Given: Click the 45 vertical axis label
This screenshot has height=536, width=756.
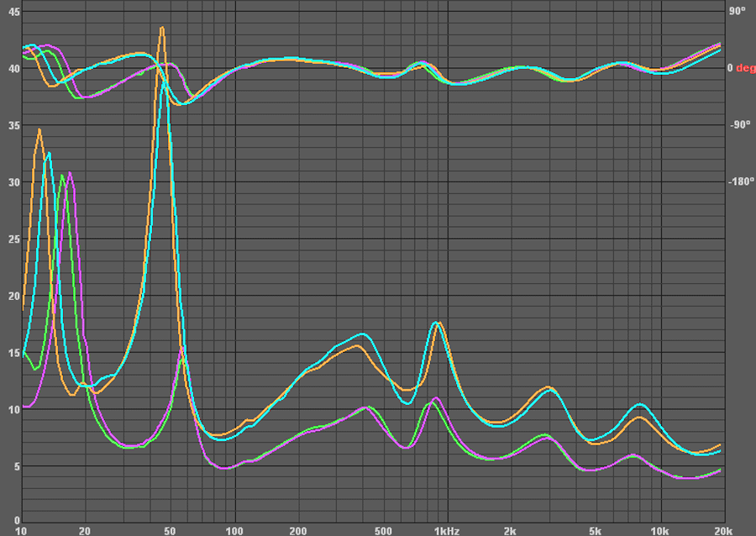Looking at the screenshot, I should [x=14, y=12].
